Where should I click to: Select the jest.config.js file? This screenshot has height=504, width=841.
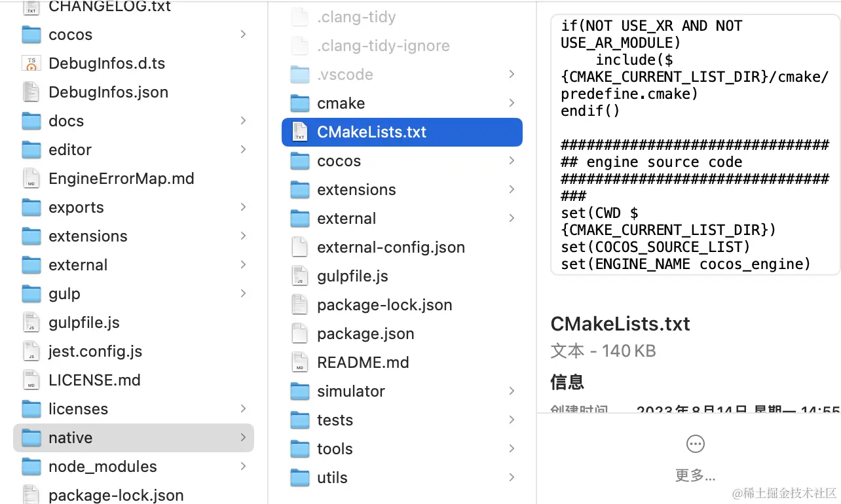coord(95,351)
